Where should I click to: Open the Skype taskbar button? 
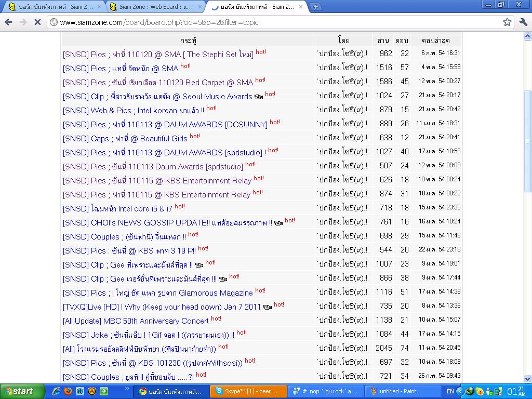(x=249, y=391)
